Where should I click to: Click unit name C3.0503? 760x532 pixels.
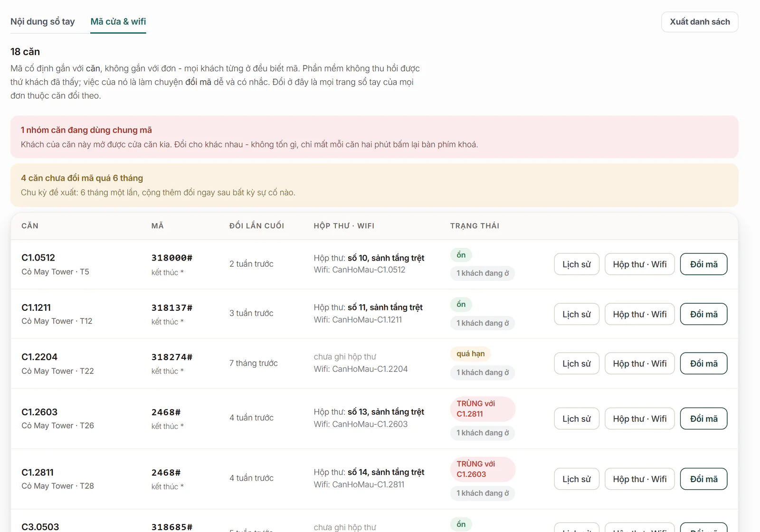pos(40,527)
